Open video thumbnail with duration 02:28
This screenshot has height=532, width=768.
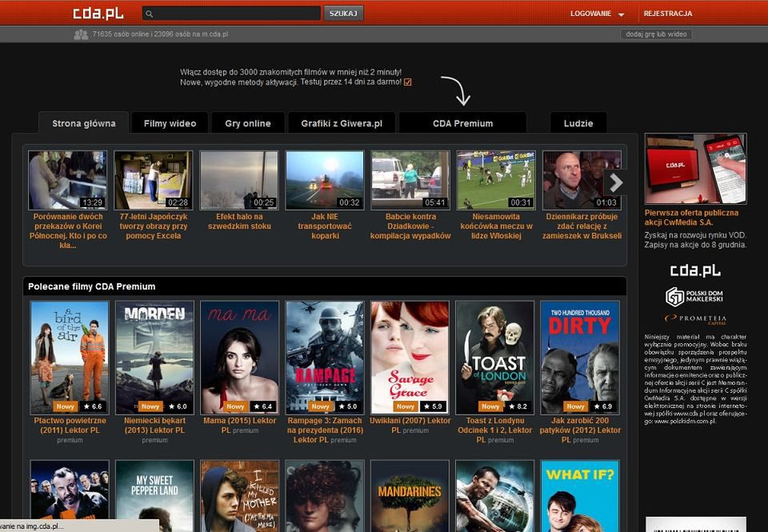[154, 180]
